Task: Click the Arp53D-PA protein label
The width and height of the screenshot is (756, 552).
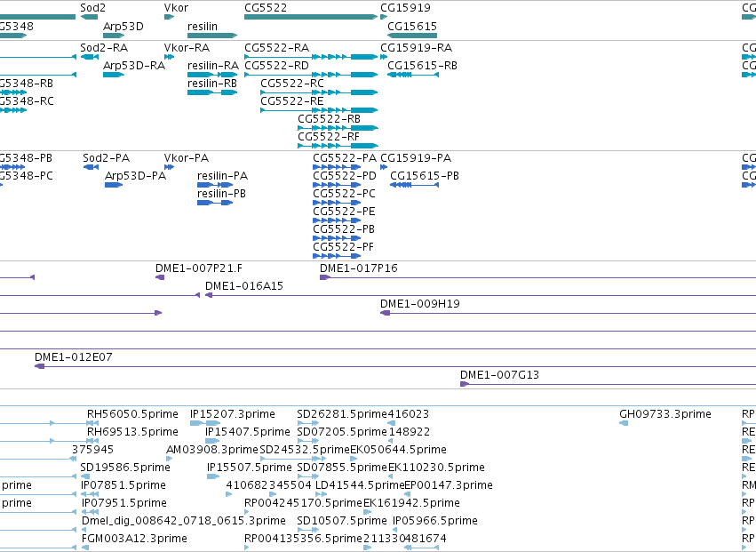Action: click(x=136, y=176)
